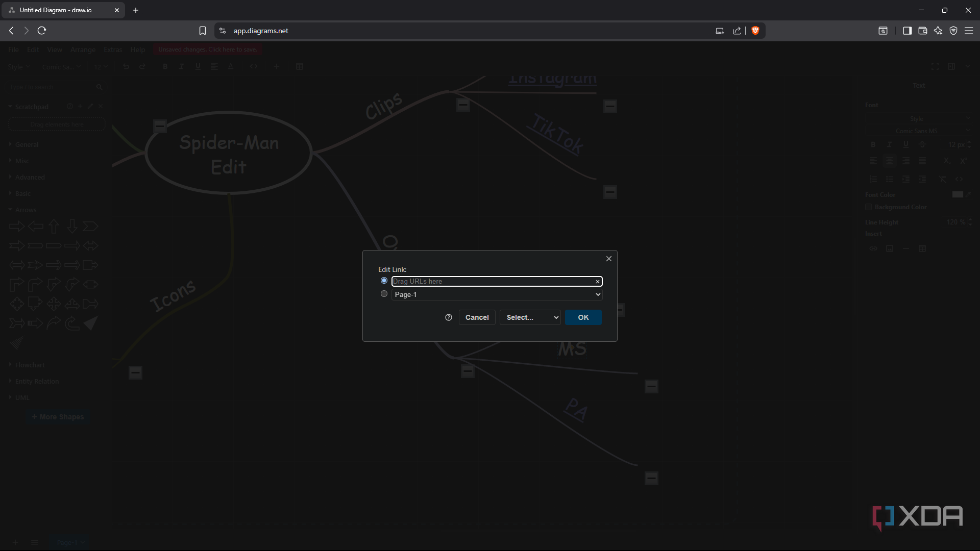Viewport: 980px width, 551px height.
Task: Click the Brave Shields icon in address bar
Action: tap(755, 31)
